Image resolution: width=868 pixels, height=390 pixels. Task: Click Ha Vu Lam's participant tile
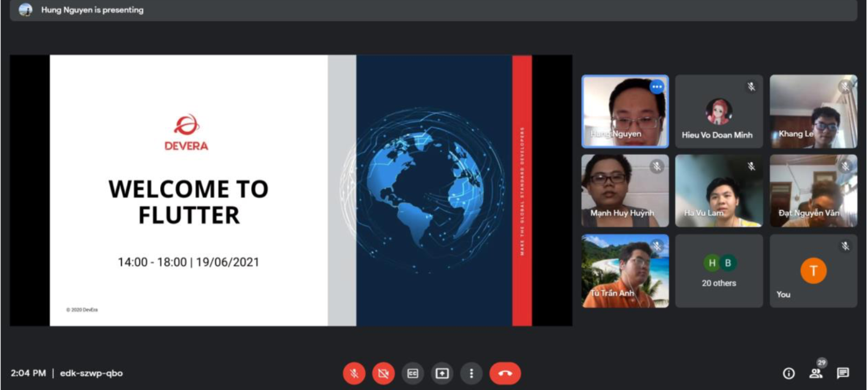click(719, 191)
